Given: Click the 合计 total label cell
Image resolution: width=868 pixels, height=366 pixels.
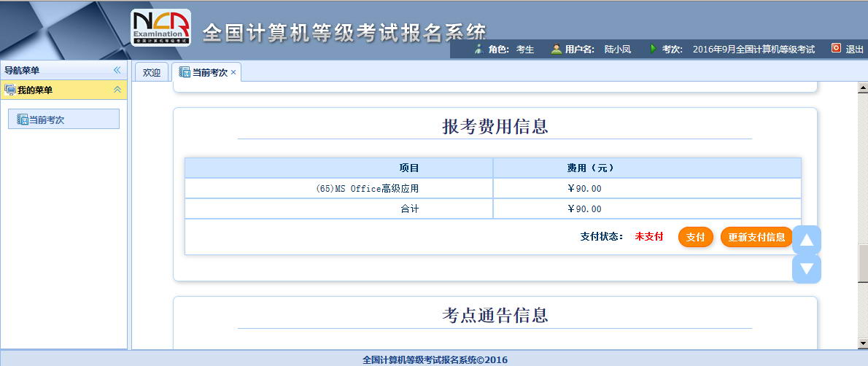Looking at the screenshot, I should 338,209.
